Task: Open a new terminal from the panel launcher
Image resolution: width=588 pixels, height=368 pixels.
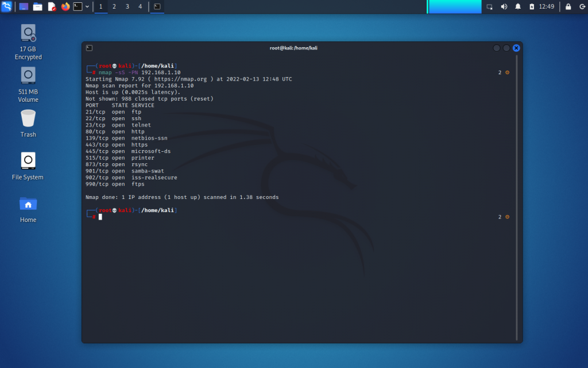Action: [78, 6]
